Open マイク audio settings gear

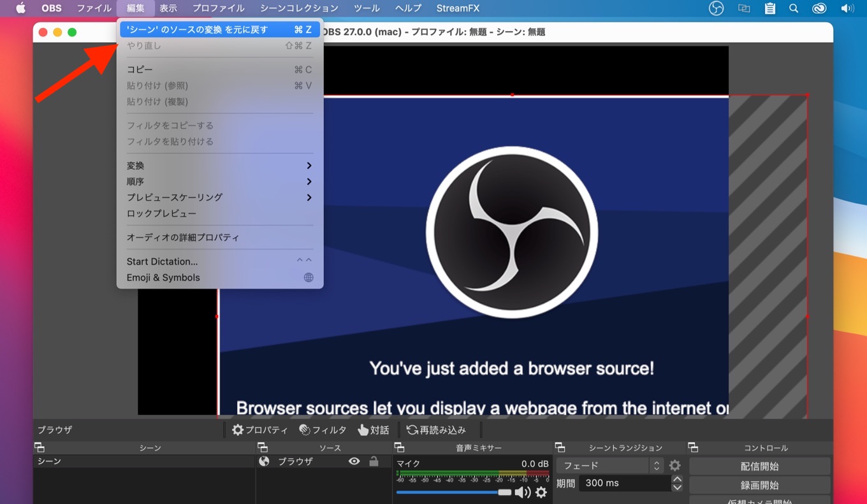coord(541,492)
